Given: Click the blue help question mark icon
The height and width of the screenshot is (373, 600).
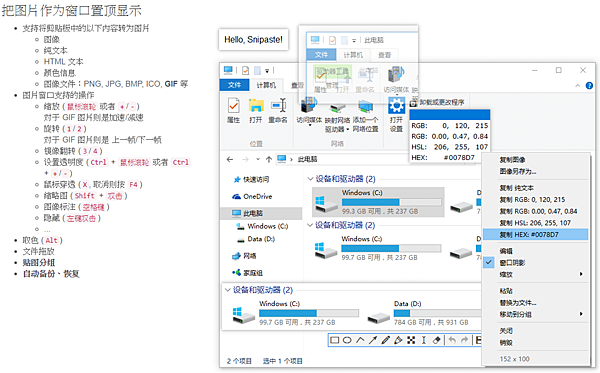Looking at the screenshot, I should tap(589, 86).
